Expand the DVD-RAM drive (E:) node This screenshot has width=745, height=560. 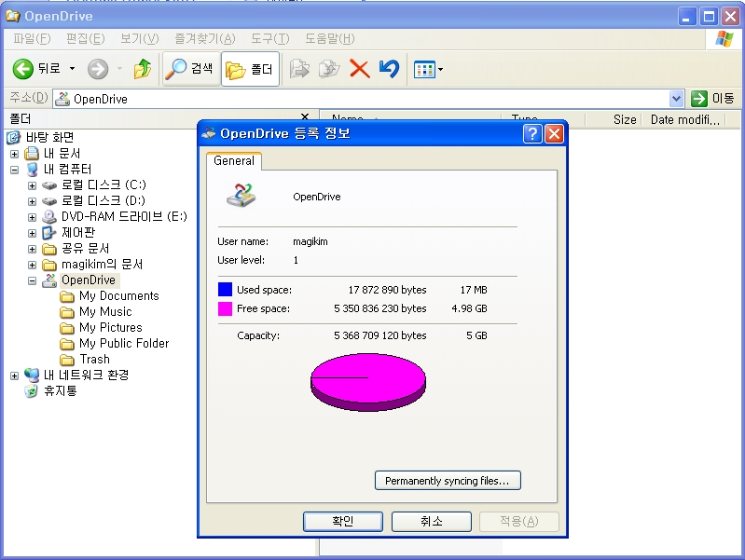coord(32,217)
